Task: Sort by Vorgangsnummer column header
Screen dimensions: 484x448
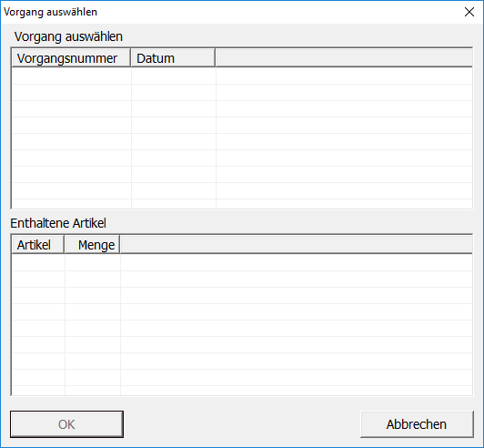Action: click(71, 57)
